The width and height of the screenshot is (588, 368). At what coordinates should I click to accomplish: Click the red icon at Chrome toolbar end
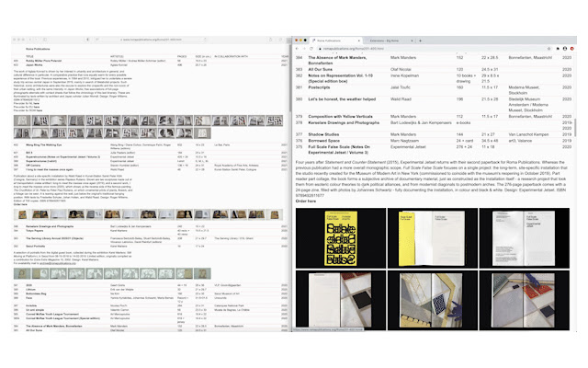coord(572,49)
